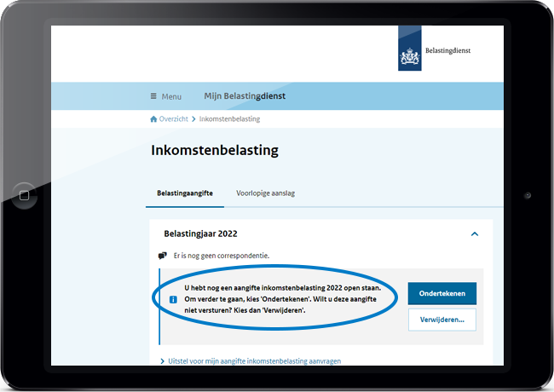Click the Belastingdienst crest logo

(x=409, y=49)
